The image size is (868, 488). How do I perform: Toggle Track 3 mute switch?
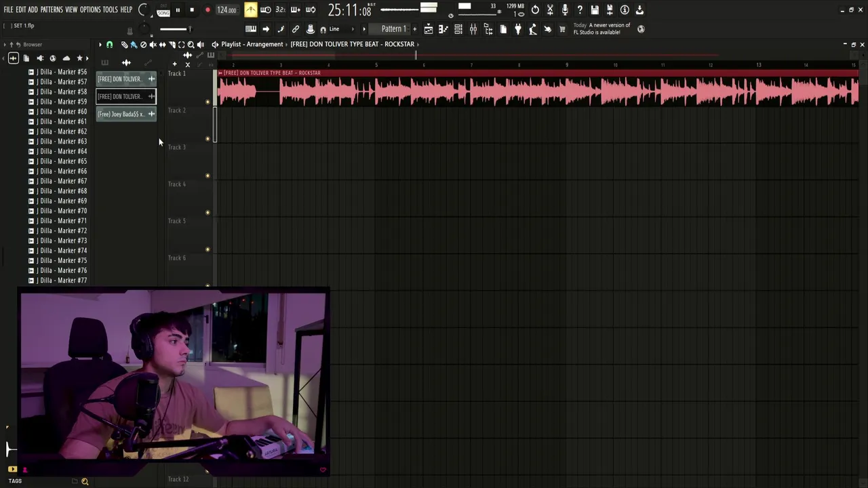(208, 176)
